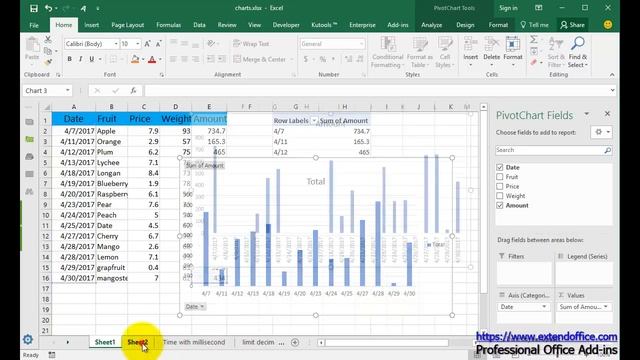Screen dimensions: 640x360
Task: Open Sort & Filter menu
Action: tap(556, 52)
